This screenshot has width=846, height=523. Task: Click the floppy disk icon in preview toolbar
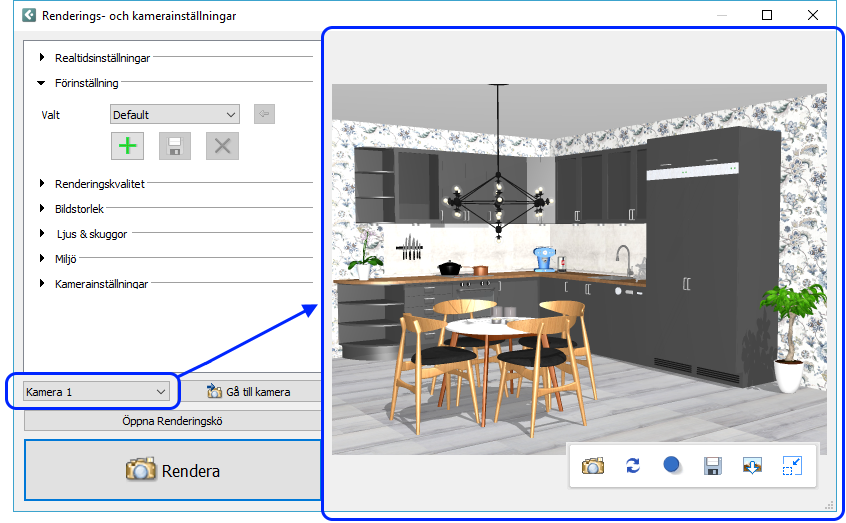point(713,466)
